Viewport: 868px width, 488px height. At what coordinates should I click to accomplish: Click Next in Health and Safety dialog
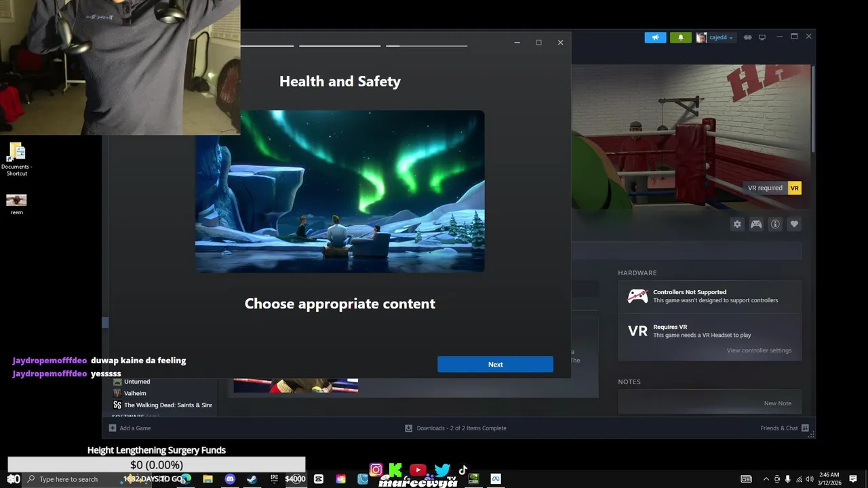495,364
